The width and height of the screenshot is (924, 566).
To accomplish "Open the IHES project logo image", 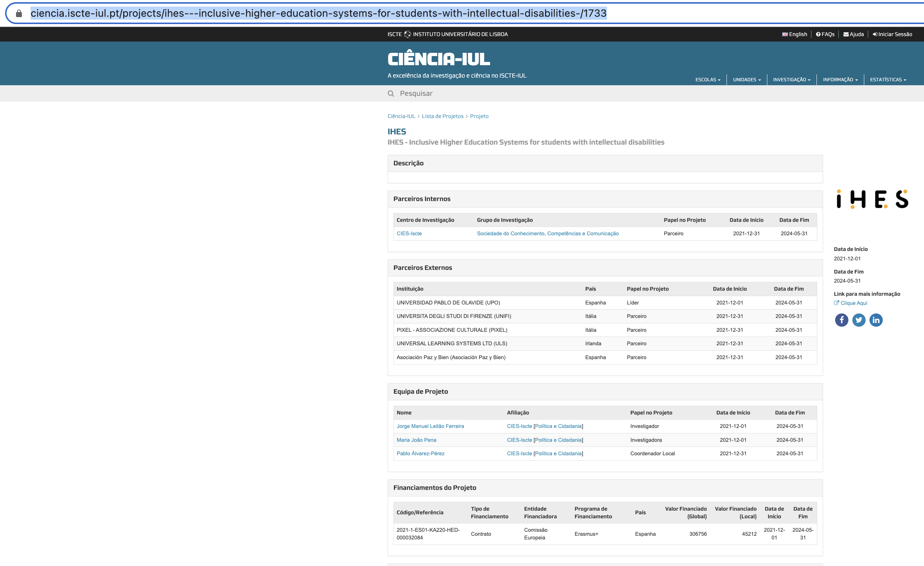I will coord(872,199).
